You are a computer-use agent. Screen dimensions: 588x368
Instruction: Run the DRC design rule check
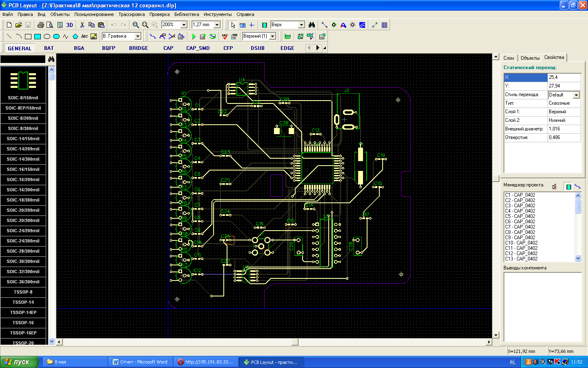[225, 36]
